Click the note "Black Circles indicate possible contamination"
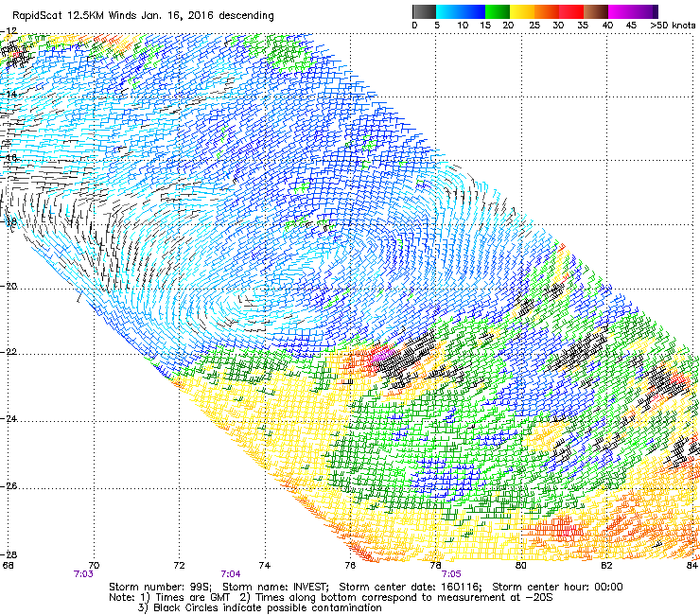700x615 pixels. pyautogui.click(x=268, y=607)
